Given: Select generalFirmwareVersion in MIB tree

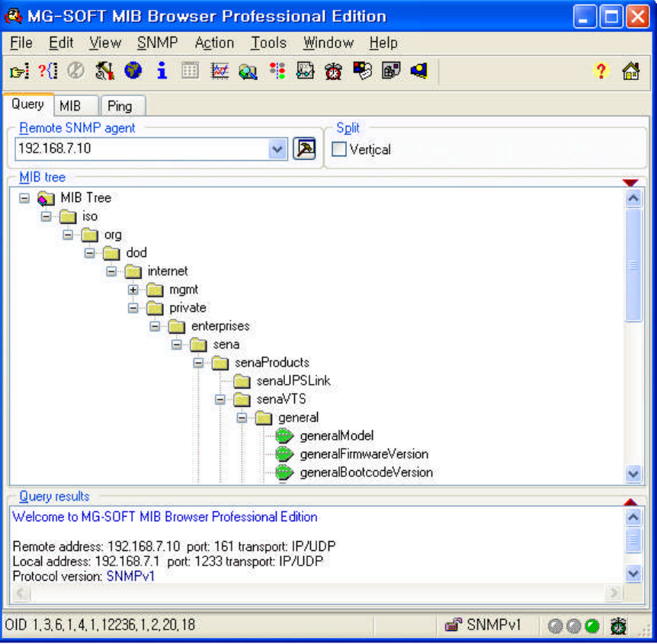Looking at the screenshot, I should [364, 454].
